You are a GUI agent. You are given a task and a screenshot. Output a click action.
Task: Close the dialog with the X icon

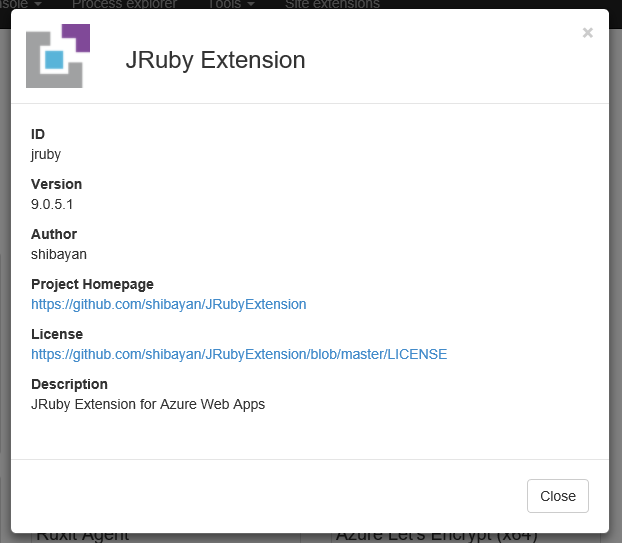point(587,33)
